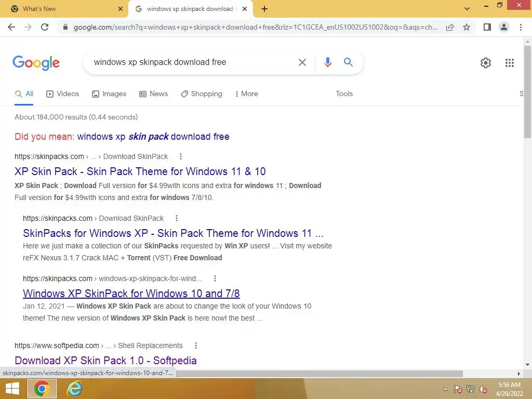Open XP Skin Pack Theme for Windows 11 & 10
This screenshot has width=532, height=399.
pyautogui.click(x=140, y=171)
